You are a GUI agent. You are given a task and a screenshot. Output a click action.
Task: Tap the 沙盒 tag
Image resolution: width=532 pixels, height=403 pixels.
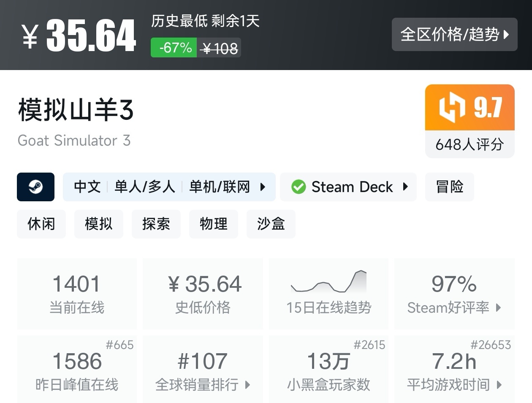click(271, 224)
